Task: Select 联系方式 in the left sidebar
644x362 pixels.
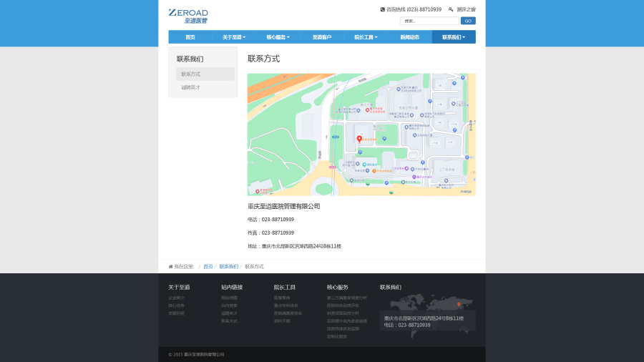Action: pos(205,74)
